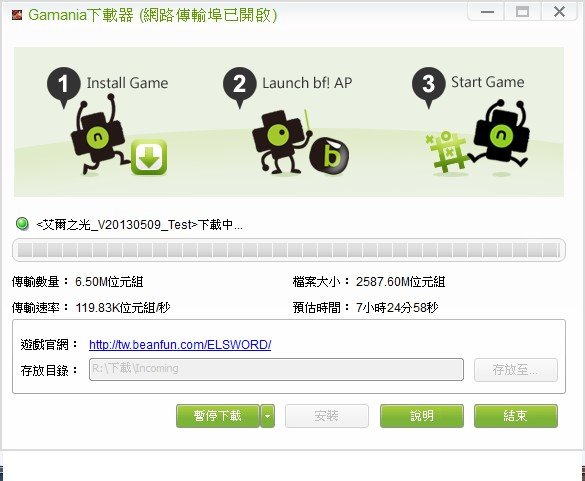Screen dimensions: 585x481
Task: Click the mascot character under Start Game
Action: click(x=500, y=136)
